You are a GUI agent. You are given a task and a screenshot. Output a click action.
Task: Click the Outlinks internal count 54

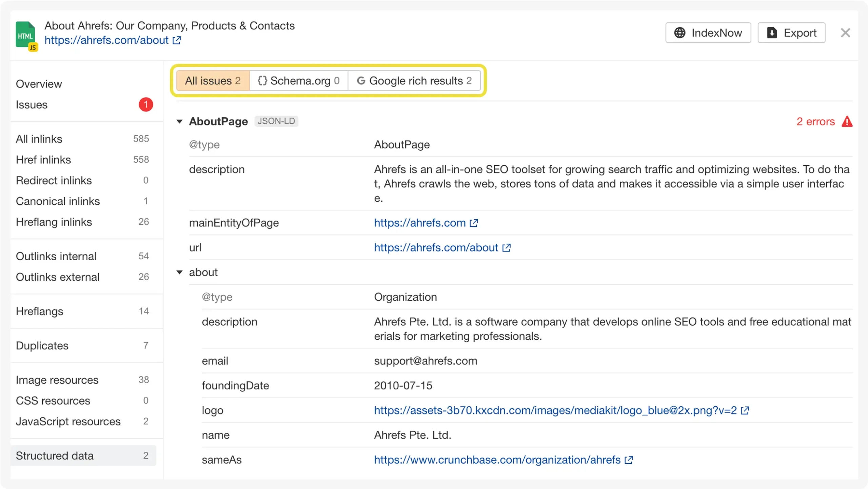click(x=144, y=256)
